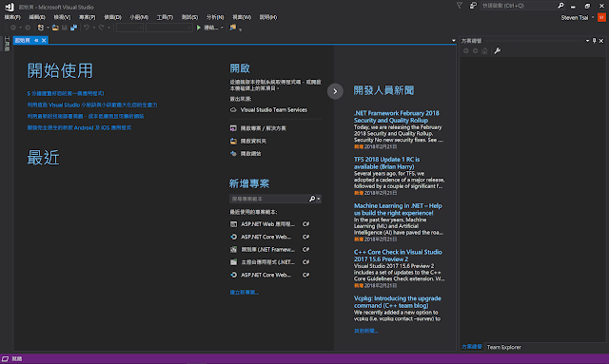Click the 主控台應用程式 template icon
Screen dimensions: 609x364
(233, 262)
